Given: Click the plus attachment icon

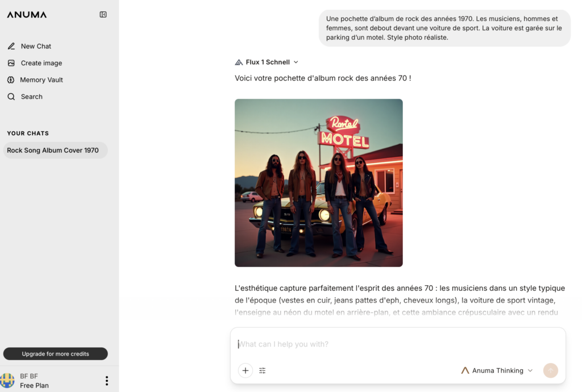Looking at the screenshot, I should pyautogui.click(x=245, y=370).
